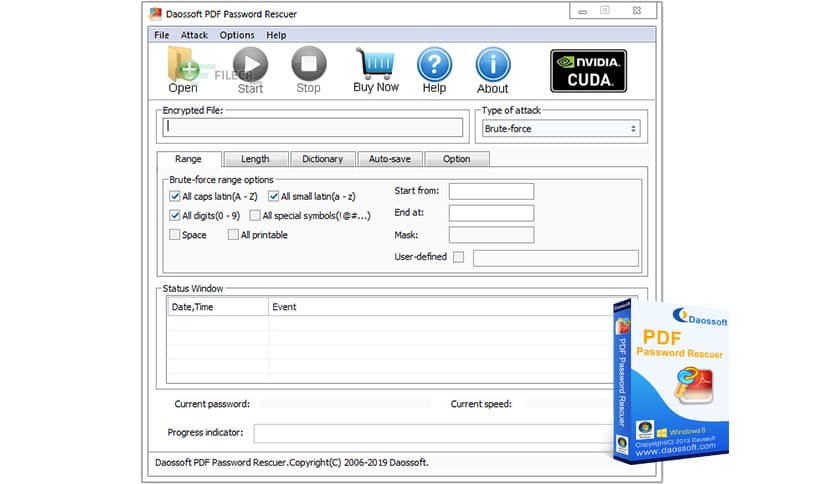836x484 pixels.
Task: Click the Daossoft app icon in title bar
Action: [155, 14]
